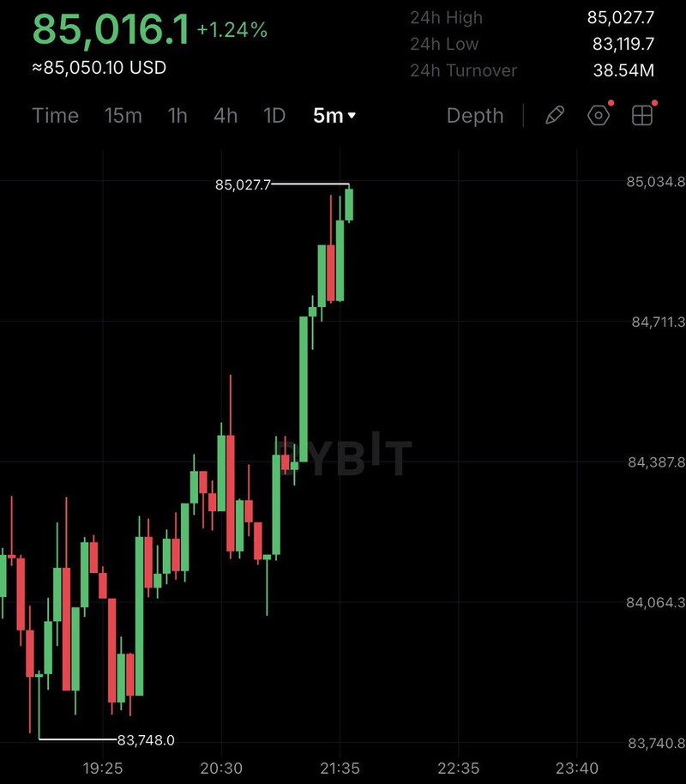Open the Depth chart view
686x784 pixels.
tap(475, 116)
